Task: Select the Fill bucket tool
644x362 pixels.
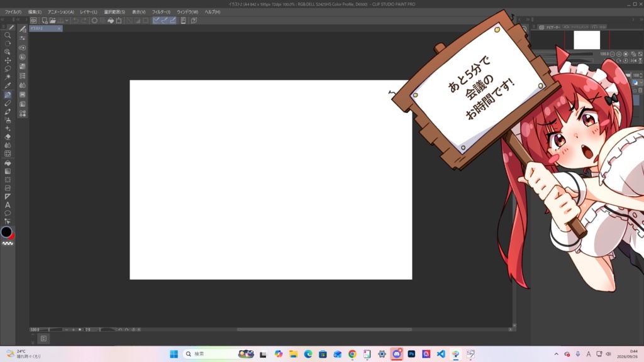Action: pos(8,163)
